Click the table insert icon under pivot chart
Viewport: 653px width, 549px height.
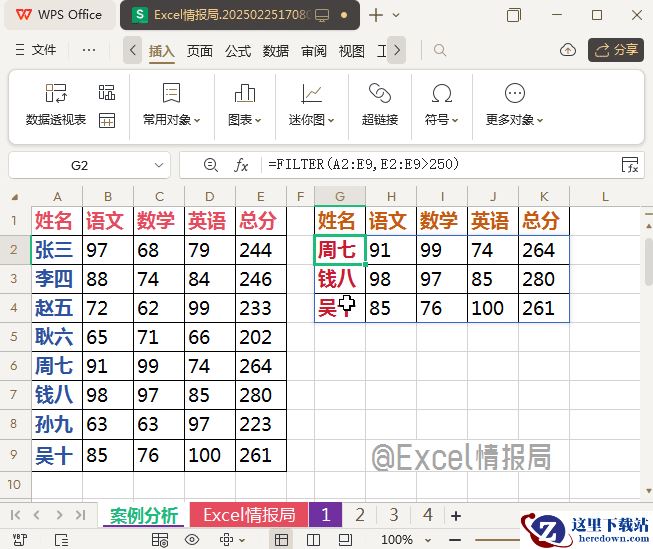pos(107,120)
